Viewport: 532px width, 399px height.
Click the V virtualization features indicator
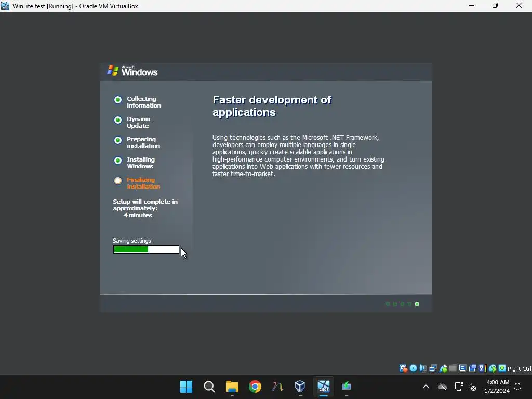pos(482,368)
